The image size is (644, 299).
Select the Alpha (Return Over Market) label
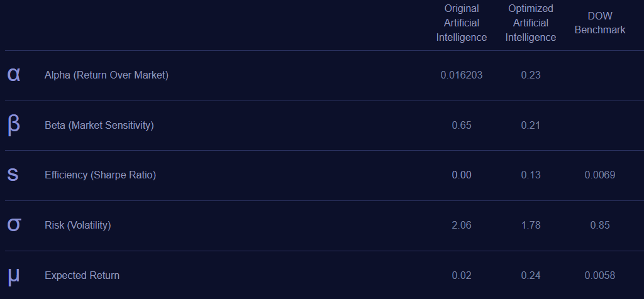point(106,75)
